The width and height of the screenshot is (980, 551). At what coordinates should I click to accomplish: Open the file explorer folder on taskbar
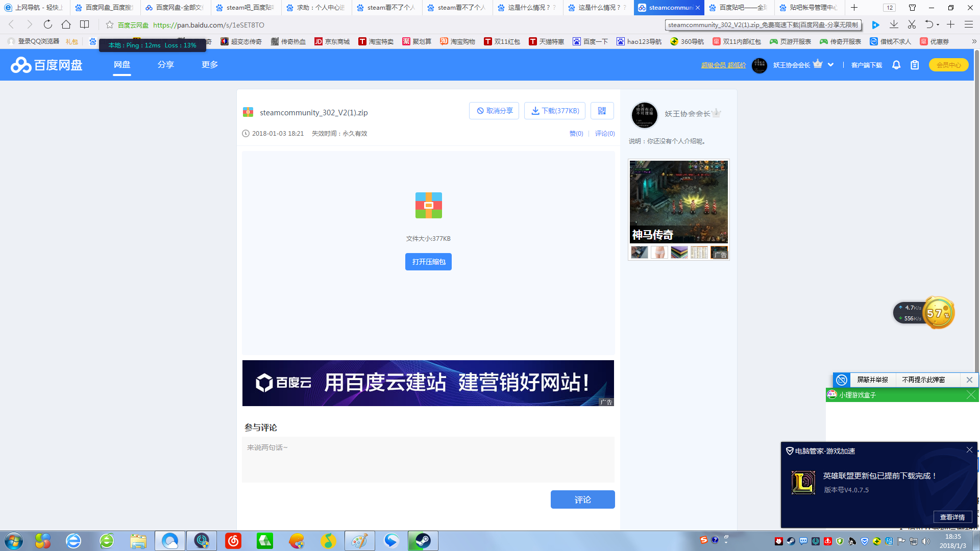pyautogui.click(x=138, y=541)
